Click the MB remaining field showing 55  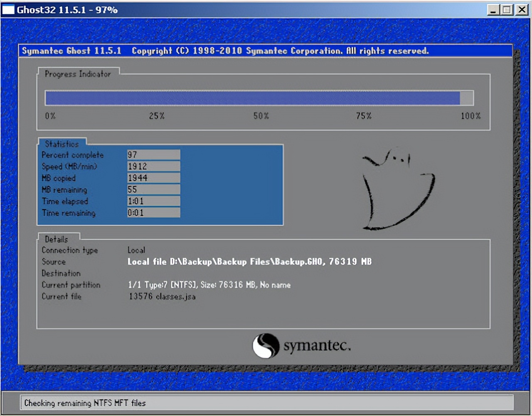153,189
